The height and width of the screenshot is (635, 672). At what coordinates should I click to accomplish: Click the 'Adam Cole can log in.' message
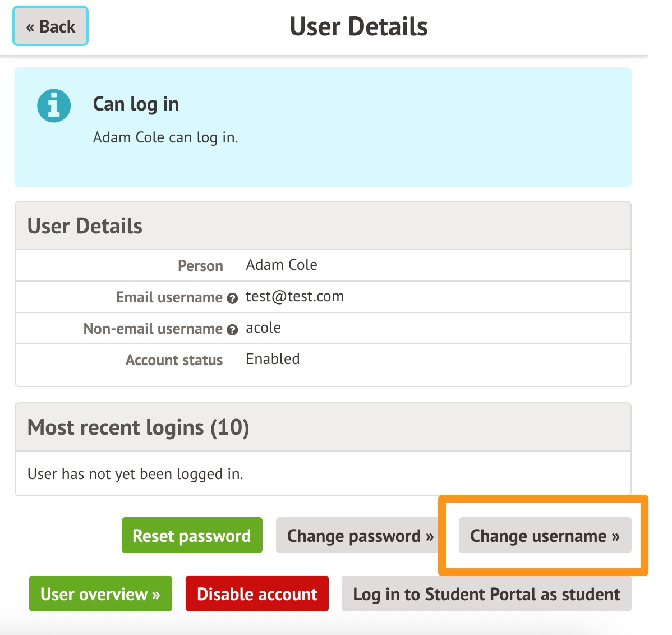coord(165,137)
